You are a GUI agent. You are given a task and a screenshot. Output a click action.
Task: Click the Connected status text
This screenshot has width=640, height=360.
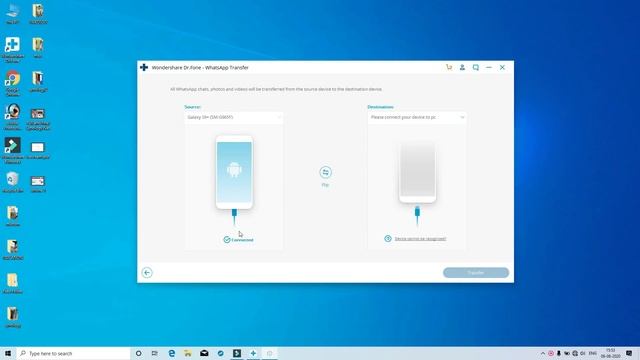tap(242, 240)
